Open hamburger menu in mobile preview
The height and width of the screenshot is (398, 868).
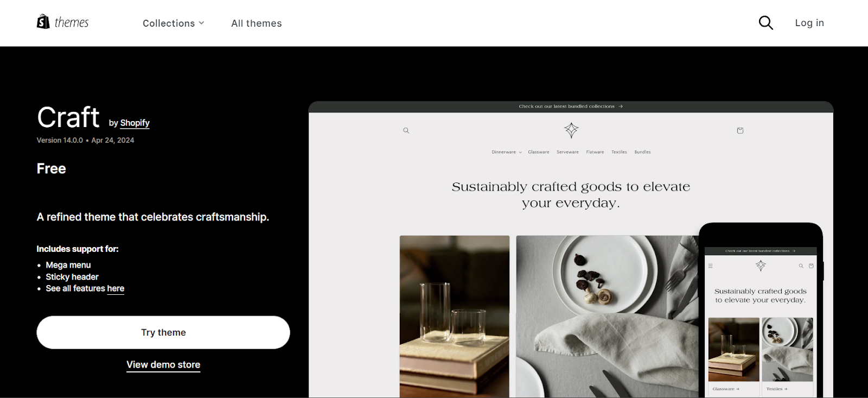[x=710, y=266]
